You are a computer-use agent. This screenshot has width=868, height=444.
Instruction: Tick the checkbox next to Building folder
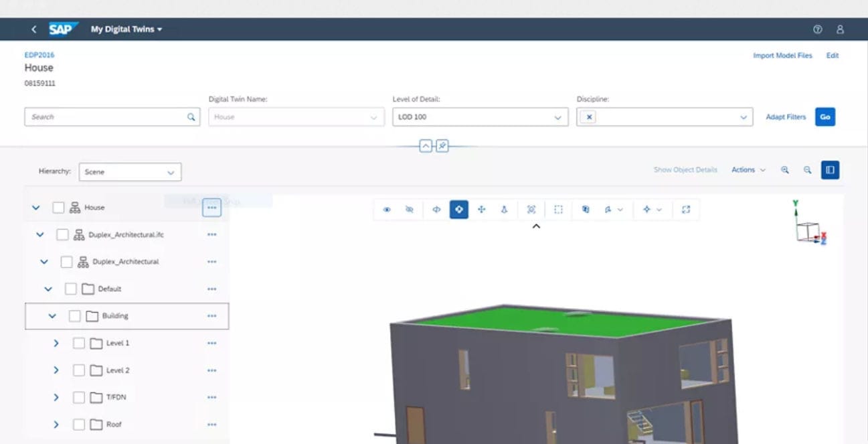(x=76, y=315)
